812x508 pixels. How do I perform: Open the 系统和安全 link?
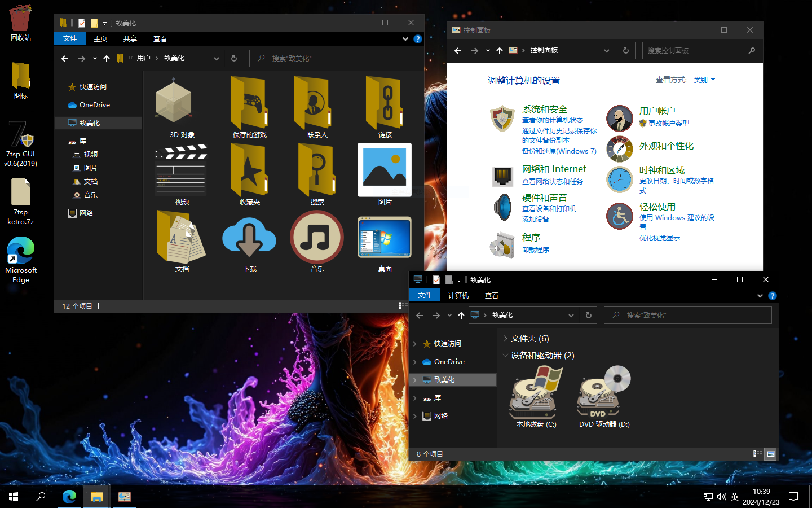544,109
